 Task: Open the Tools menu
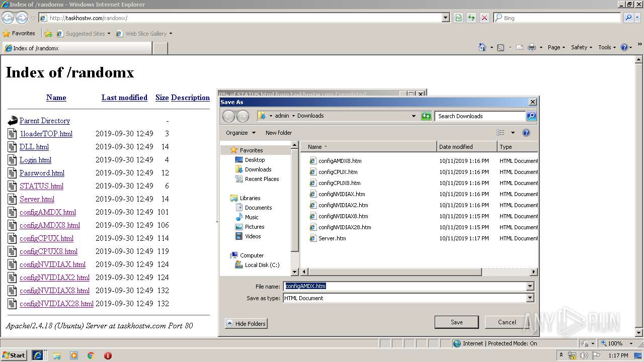pyautogui.click(x=607, y=47)
